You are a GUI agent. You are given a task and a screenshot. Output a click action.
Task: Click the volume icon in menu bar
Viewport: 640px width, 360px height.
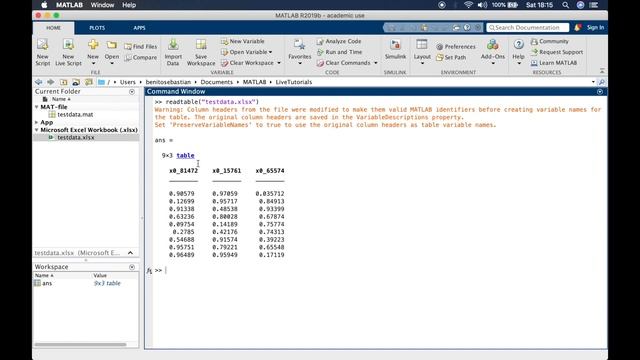coord(482,5)
